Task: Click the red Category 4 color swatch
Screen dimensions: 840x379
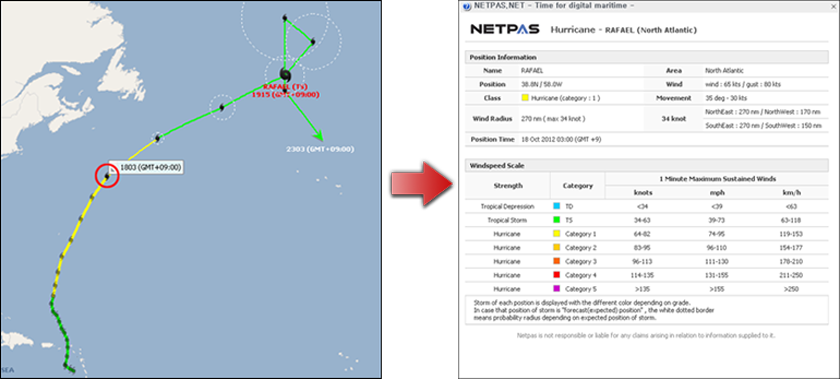Action: tap(557, 275)
